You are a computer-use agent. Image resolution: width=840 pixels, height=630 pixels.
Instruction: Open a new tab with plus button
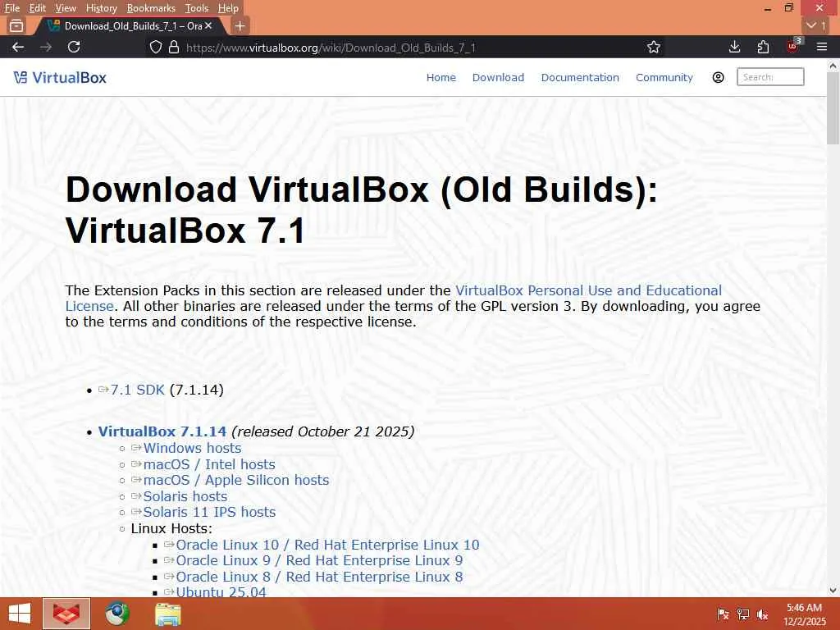[240, 25]
